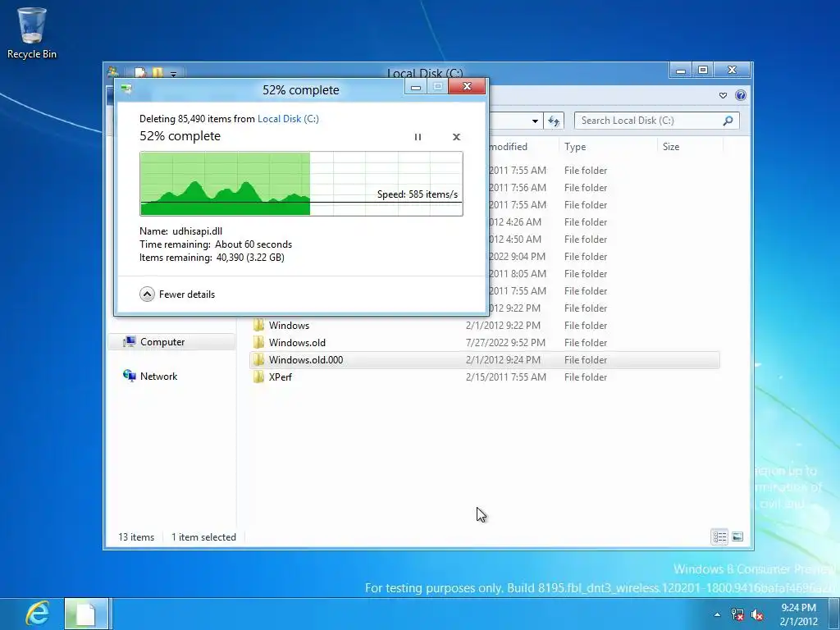Click the Network icon in the navigation pane
The image size is (840, 630).
pyautogui.click(x=129, y=376)
